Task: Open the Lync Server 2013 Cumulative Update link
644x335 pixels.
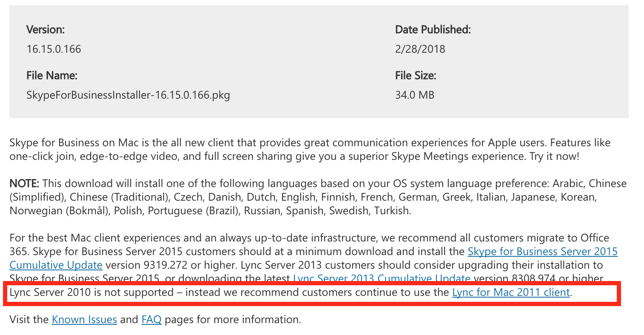Action: pos(382,279)
